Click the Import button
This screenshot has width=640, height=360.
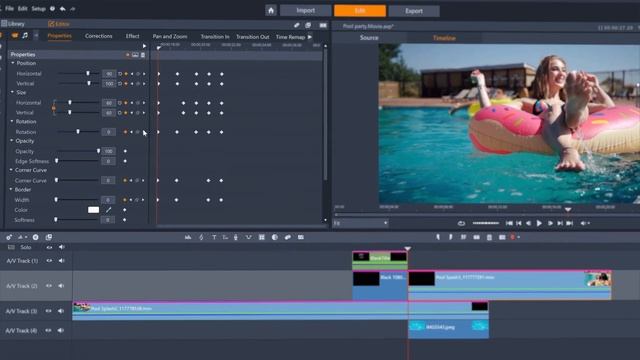pos(305,11)
